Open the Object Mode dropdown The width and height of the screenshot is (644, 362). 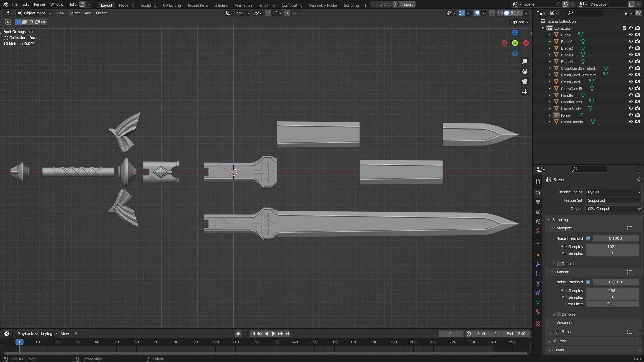pos(34,13)
